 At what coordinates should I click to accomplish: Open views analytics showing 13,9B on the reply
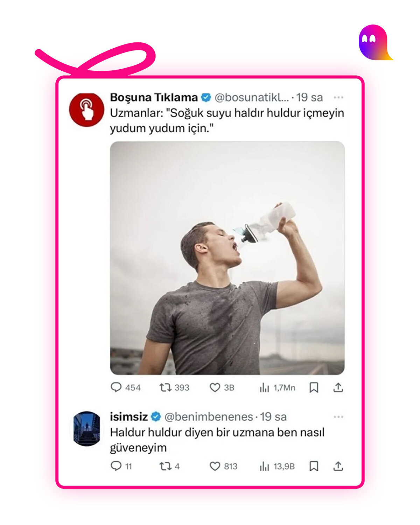click(x=264, y=466)
